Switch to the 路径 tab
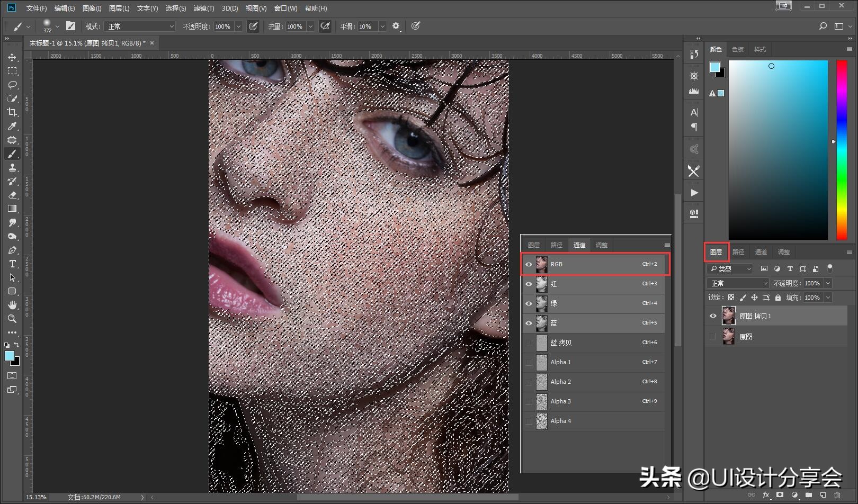 click(x=556, y=244)
